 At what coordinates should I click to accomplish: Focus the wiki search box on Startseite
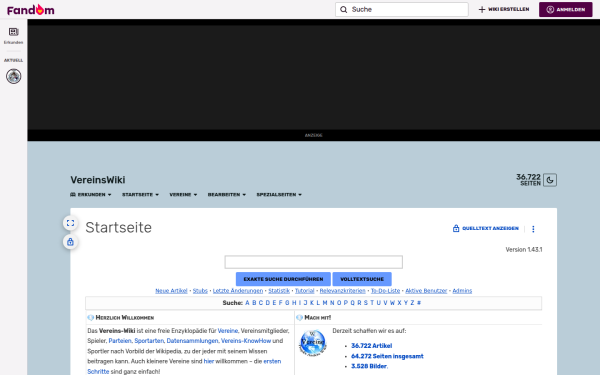[313, 262]
